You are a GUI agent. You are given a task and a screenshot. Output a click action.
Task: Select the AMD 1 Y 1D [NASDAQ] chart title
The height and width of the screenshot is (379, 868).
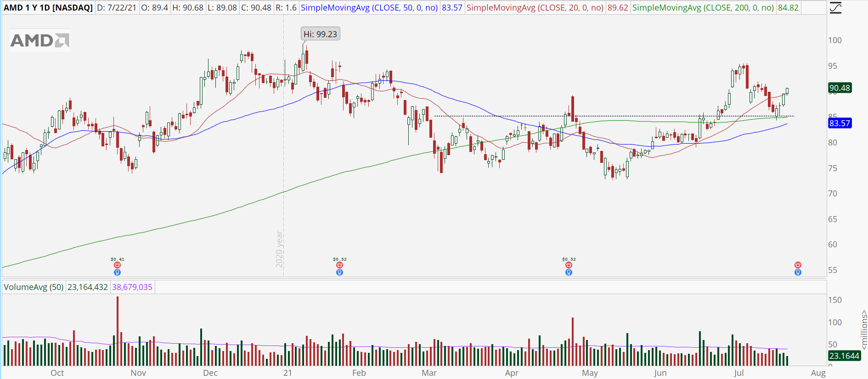(x=48, y=8)
